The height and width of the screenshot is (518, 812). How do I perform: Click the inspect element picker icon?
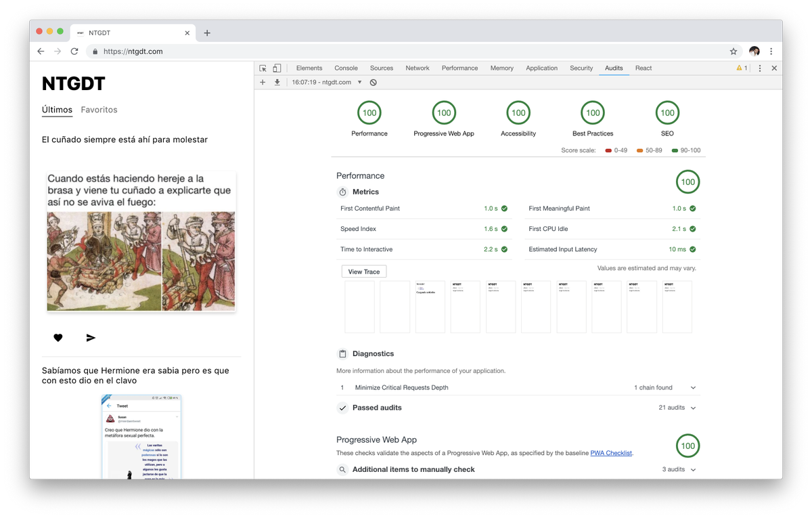(x=263, y=68)
